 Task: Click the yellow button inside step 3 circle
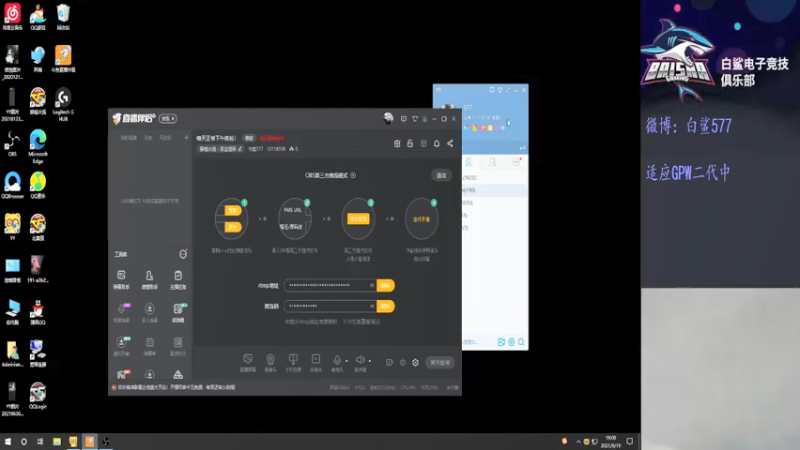coord(358,219)
